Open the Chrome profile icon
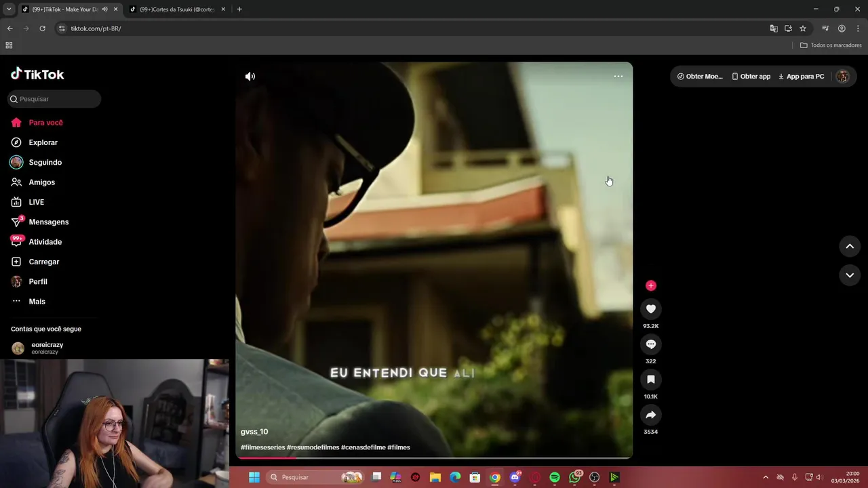868x488 pixels. 842,28
